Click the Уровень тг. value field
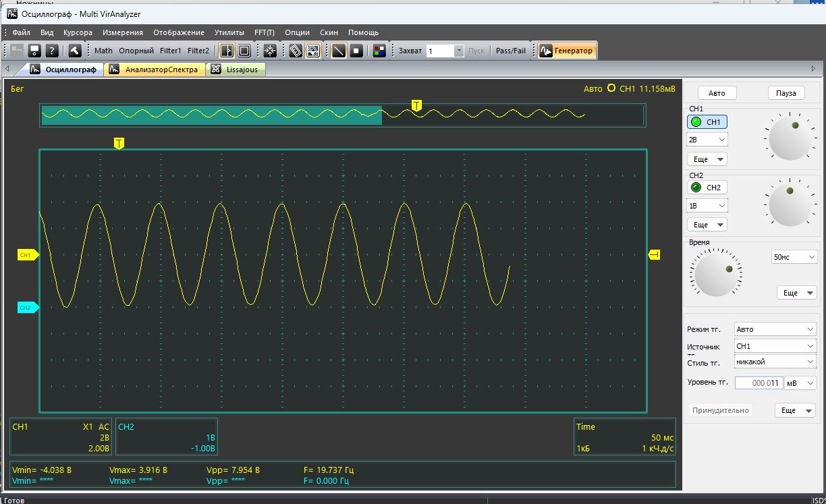The image size is (826, 504). 758,383
